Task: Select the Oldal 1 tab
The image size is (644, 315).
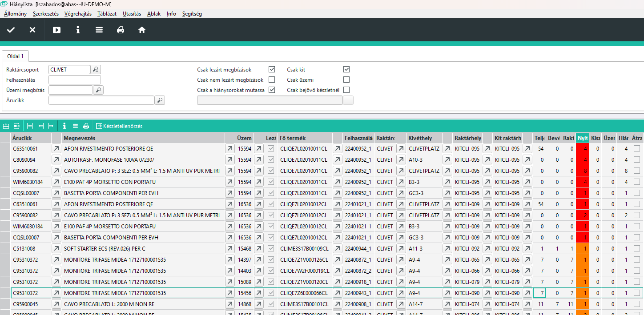Action: (16, 56)
